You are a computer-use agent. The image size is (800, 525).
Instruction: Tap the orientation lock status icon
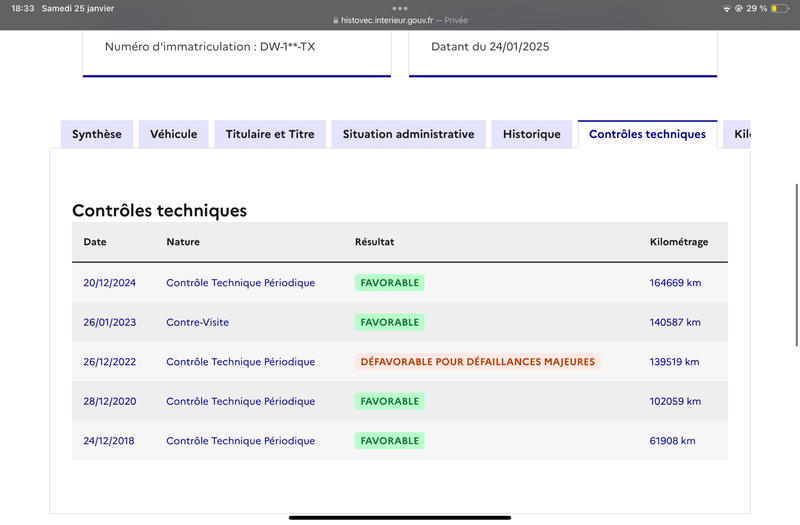tap(738, 9)
